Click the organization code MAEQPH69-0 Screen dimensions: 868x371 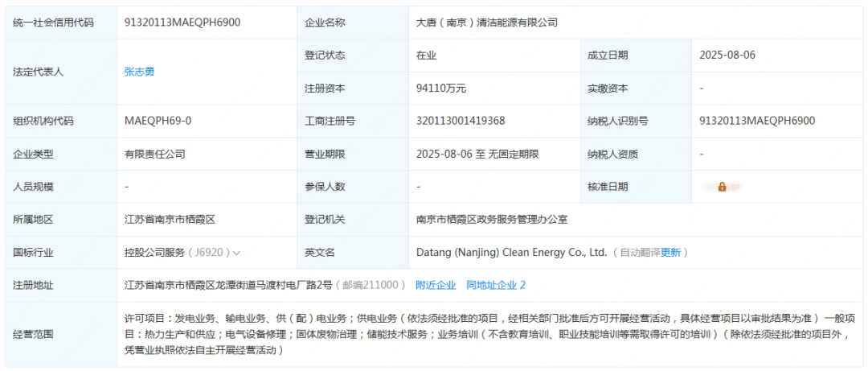(x=158, y=121)
